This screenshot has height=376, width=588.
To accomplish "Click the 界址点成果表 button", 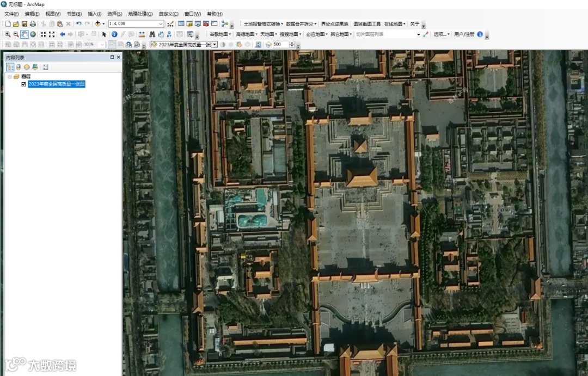I will click(x=334, y=24).
